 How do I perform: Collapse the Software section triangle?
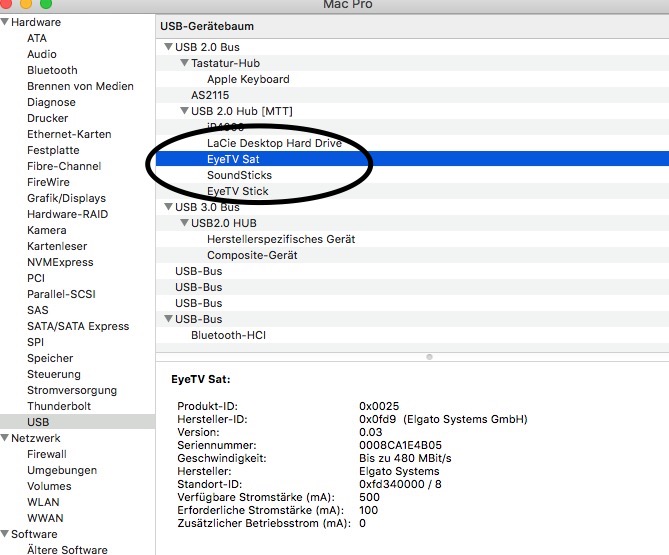coord(5,534)
